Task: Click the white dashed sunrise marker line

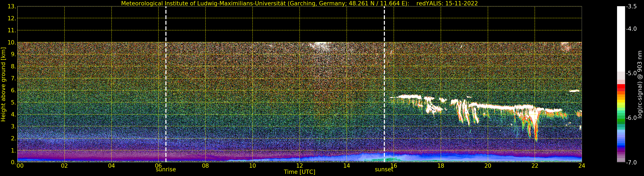Action: (x=166, y=84)
